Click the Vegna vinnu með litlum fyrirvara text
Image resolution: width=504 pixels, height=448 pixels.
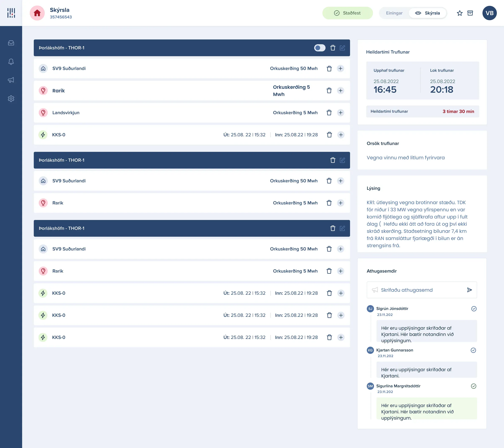coord(406,158)
